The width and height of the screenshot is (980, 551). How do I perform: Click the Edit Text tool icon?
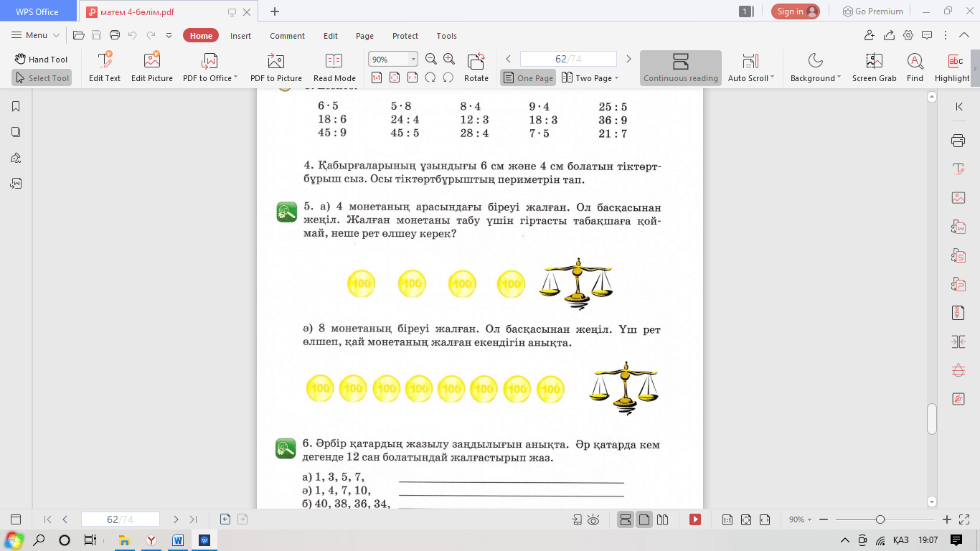105,61
